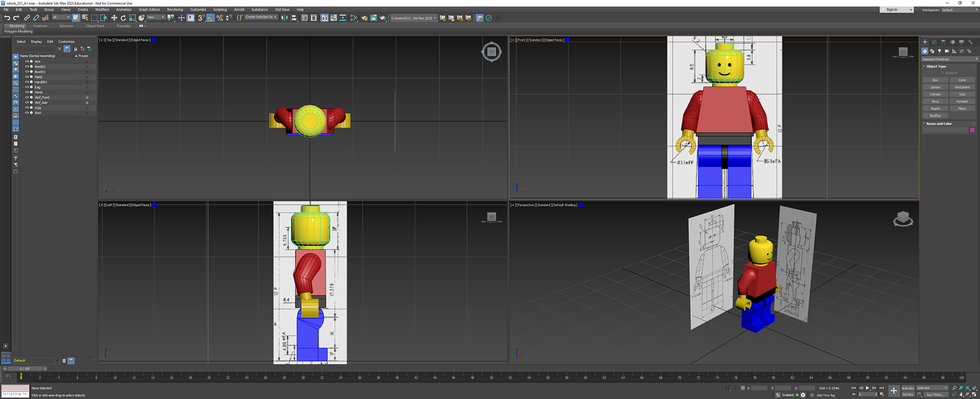Select the Cameras category icon
The height and width of the screenshot is (399, 980).
[x=947, y=51]
